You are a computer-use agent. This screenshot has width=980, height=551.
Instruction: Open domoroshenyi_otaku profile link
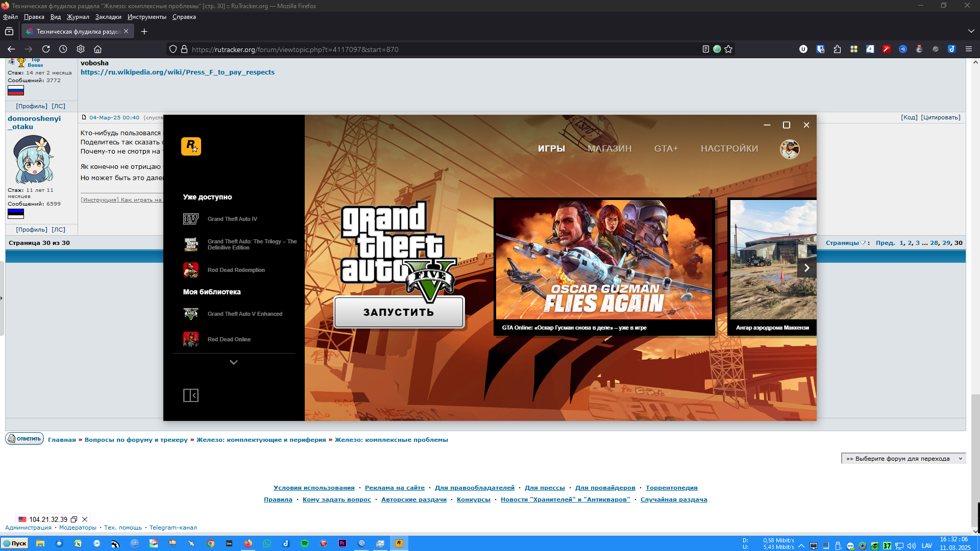[34, 122]
